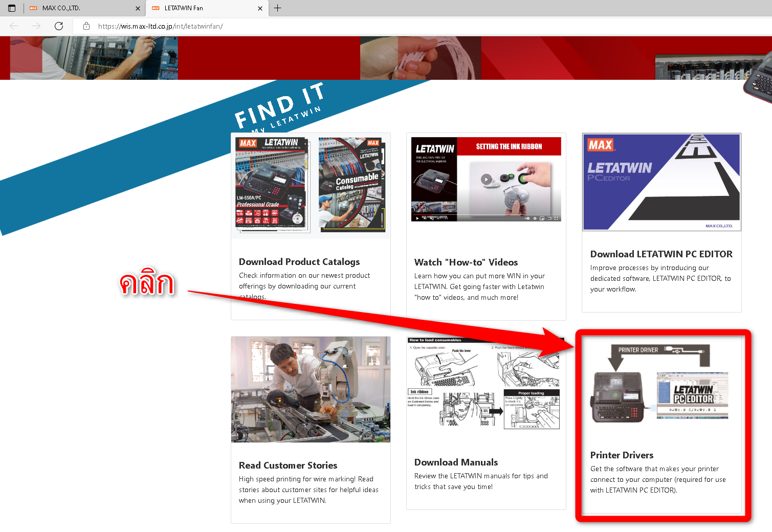Click the small play button in video bar
Viewport: 772px width, 532px height.
click(417, 218)
